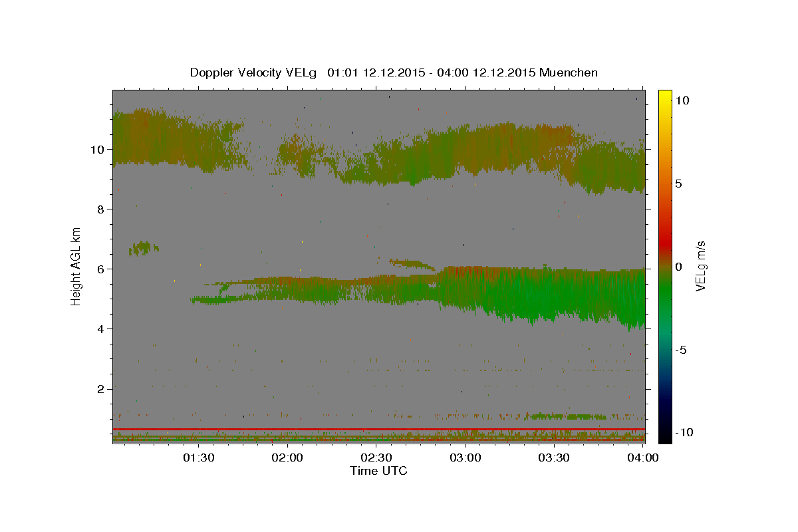Click the 03:30 time tick label

555,458
